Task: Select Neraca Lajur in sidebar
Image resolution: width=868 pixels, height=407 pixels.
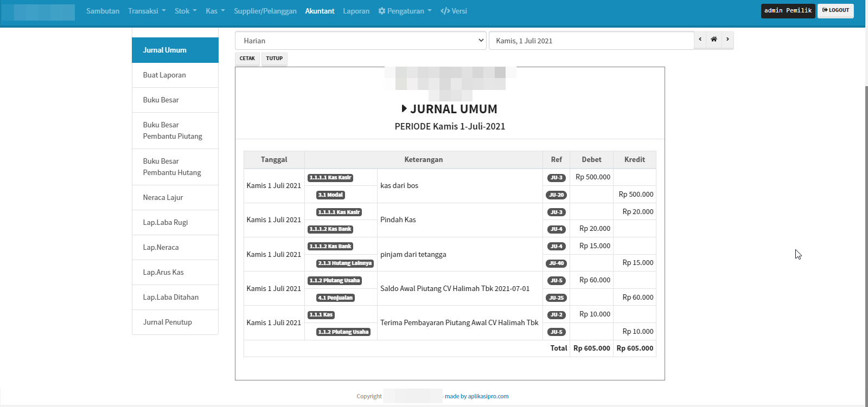Action: (x=163, y=198)
